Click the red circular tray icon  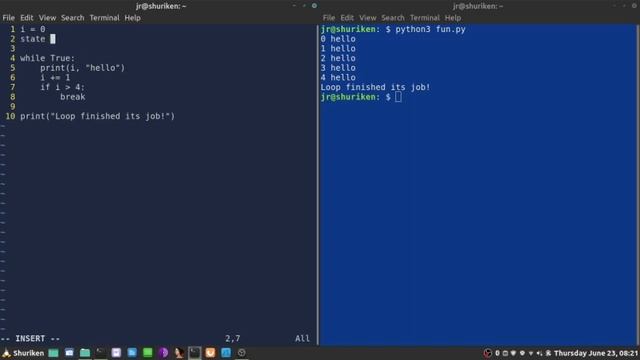[487, 353]
